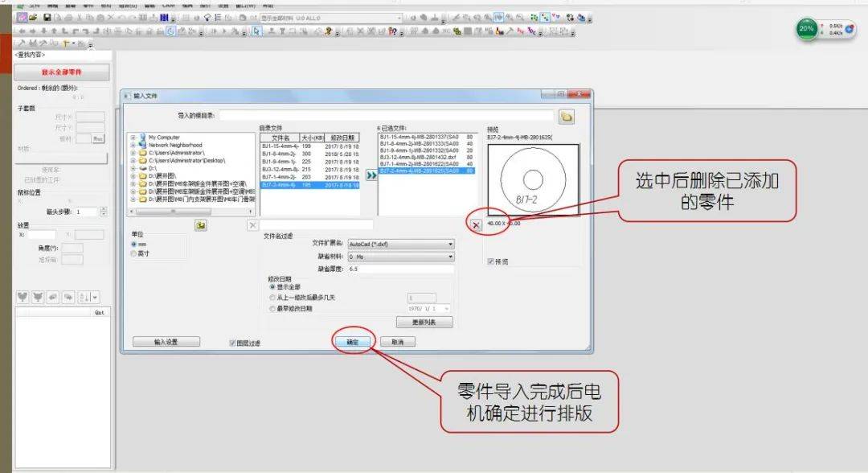
Task: Click the Save icon in the main toolbar
Action: (46, 17)
